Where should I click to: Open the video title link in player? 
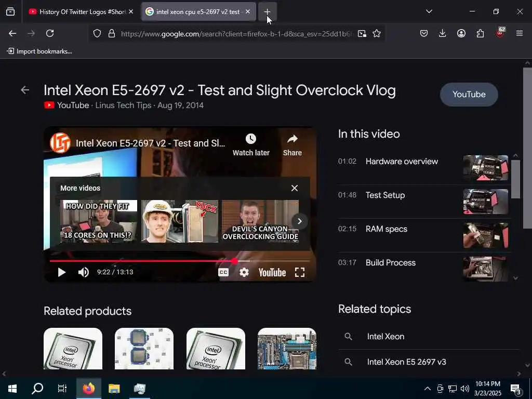150,143
